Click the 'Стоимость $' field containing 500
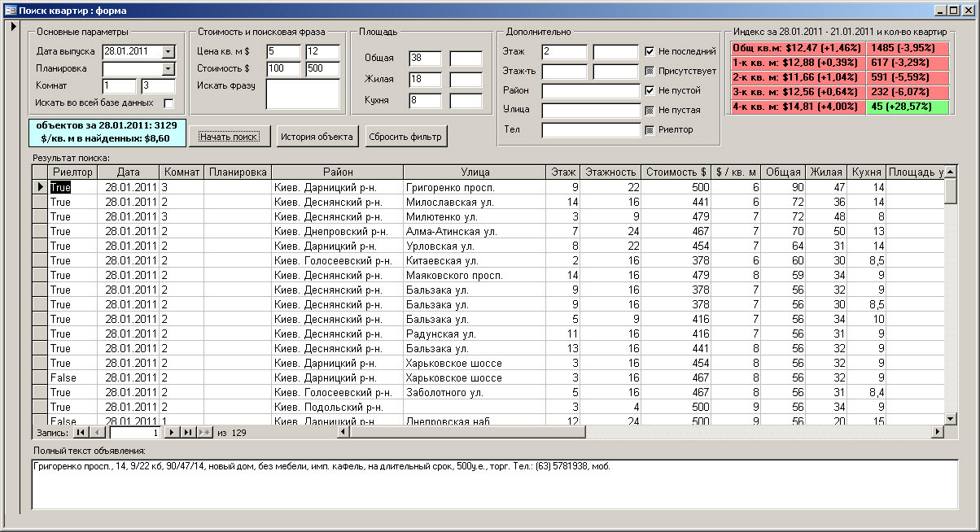This screenshot has height=532, width=980. 322,68
